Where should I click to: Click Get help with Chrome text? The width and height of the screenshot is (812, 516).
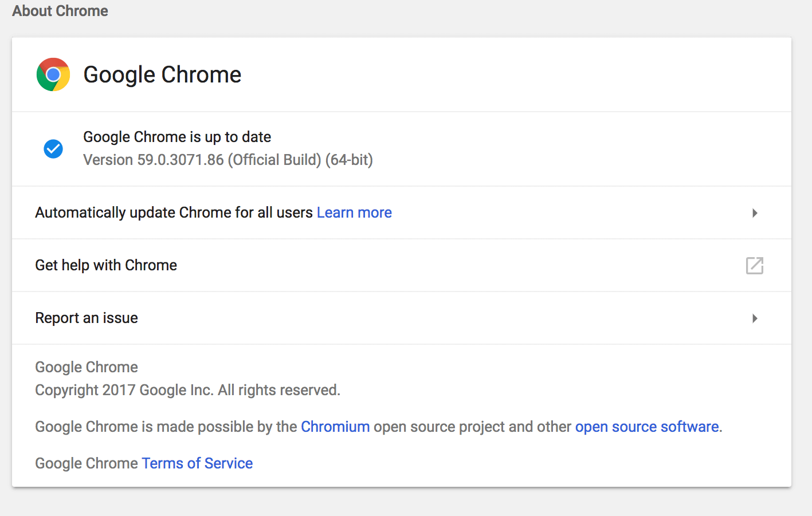106,265
